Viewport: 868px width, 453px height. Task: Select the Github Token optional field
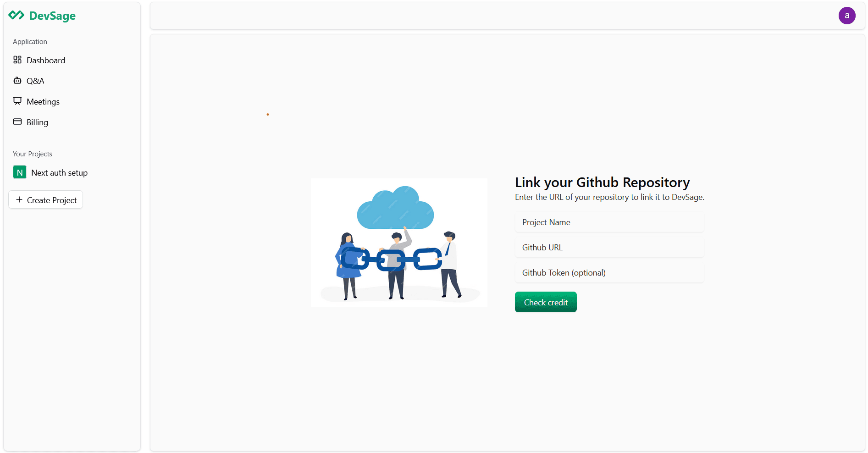[x=609, y=272]
